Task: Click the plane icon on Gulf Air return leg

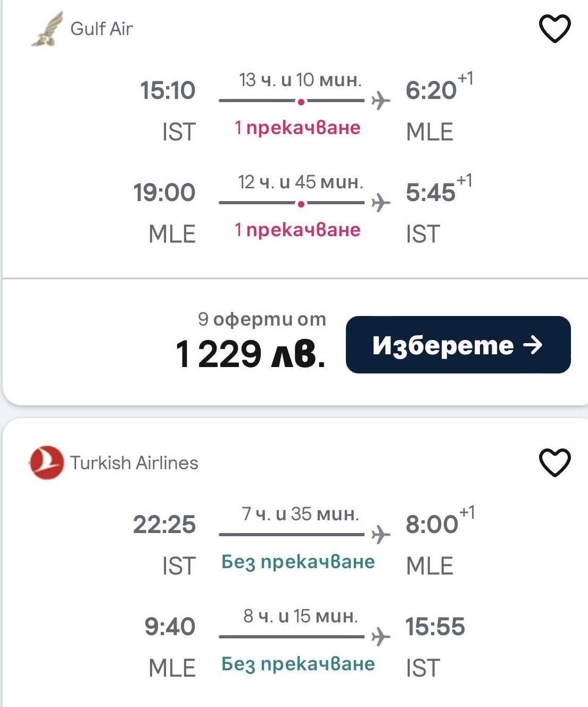Action: 380,202
